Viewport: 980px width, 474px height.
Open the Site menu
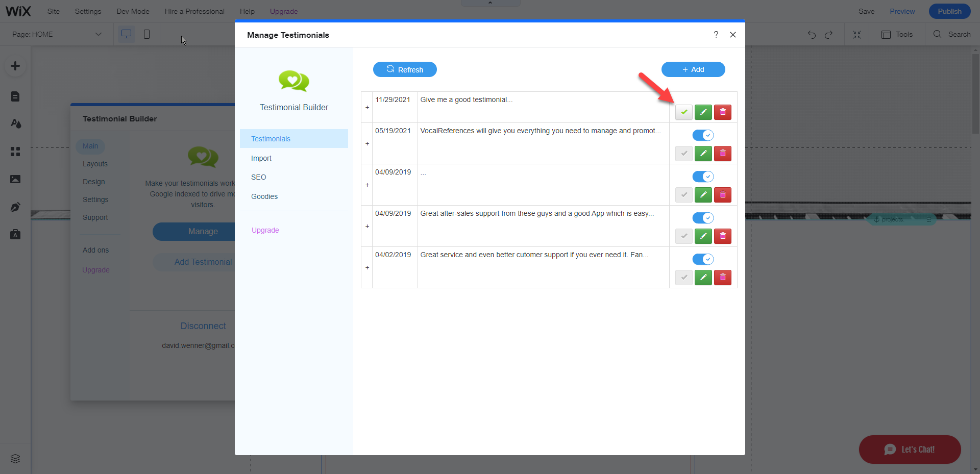(x=54, y=11)
